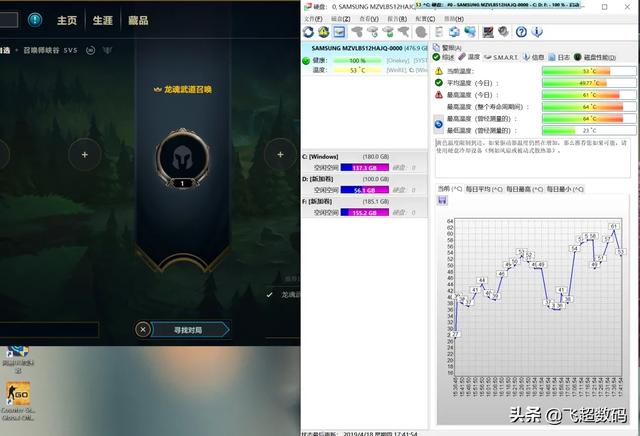Select the C: [Windows] partition row
Image resolution: width=640 pixels, height=436 pixels.
pyautogui.click(x=364, y=162)
